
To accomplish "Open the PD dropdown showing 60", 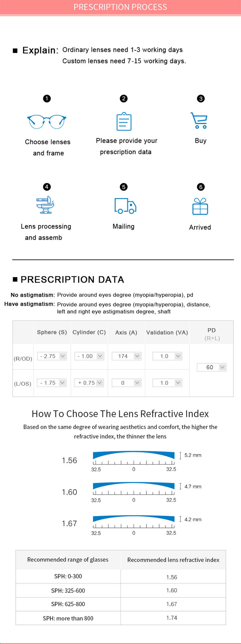I will click(211, 367).
